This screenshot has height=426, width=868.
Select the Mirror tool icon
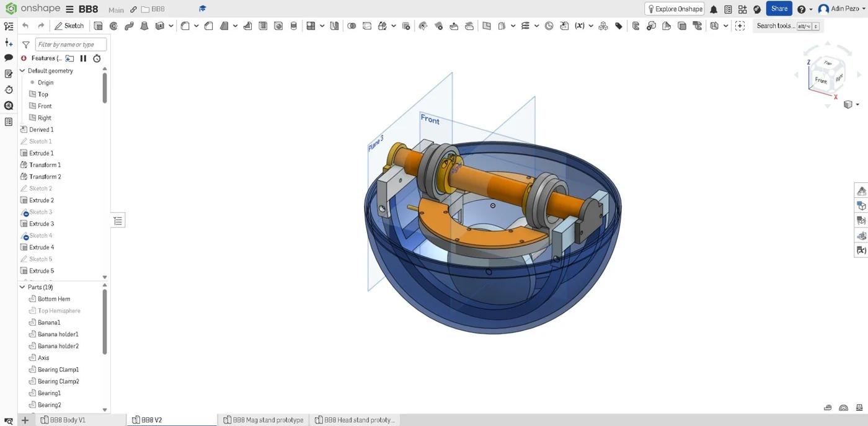[335, 26]
